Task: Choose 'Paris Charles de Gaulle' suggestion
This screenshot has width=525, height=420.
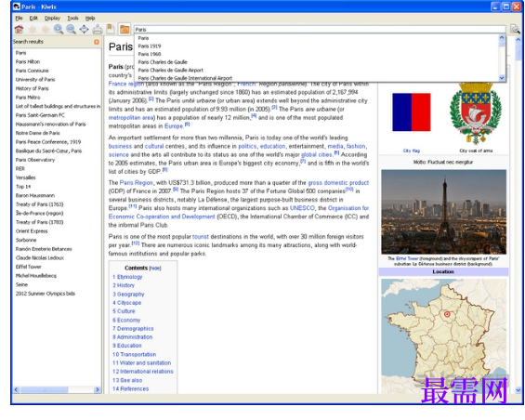Action: [163, 62]
